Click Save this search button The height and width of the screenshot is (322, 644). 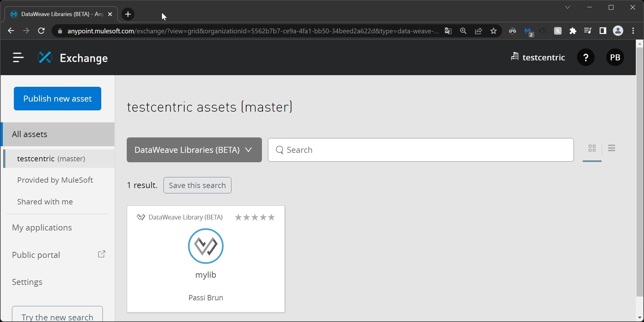pos(197,186)
